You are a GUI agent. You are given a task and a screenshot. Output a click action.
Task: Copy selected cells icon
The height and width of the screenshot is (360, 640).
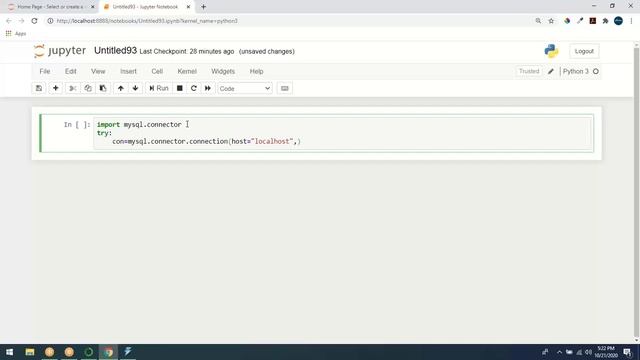(x=88, y=88)
